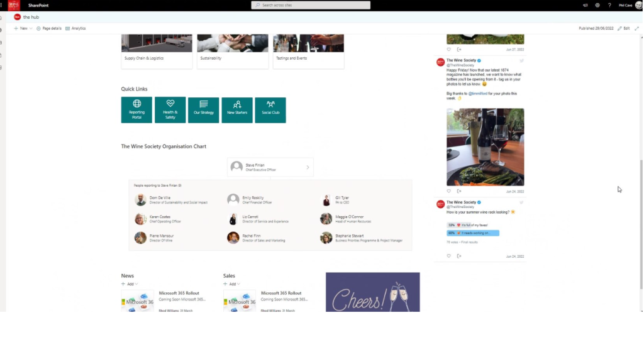Viewport: 644px width, 340px height.
Task: Open Microsoft 365 Rollout article under News
Action: point(179,293)
